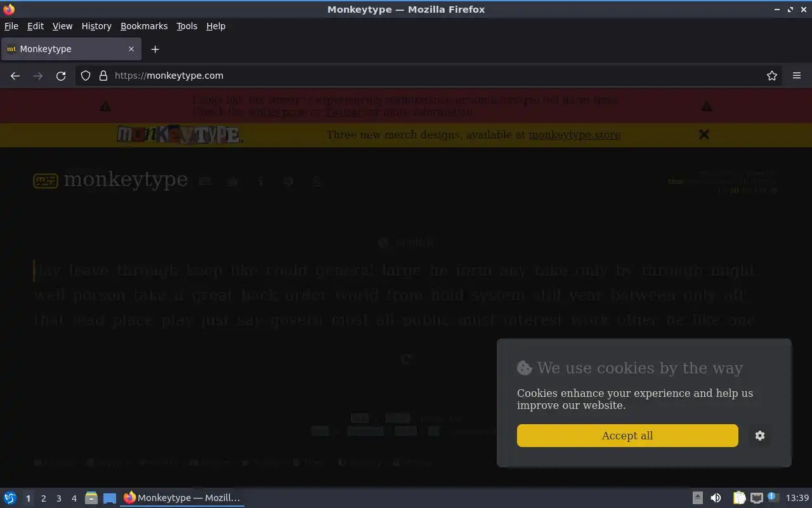Click the padlock site security icon
This screenshot has width=812, height=508.
[103, 76]
